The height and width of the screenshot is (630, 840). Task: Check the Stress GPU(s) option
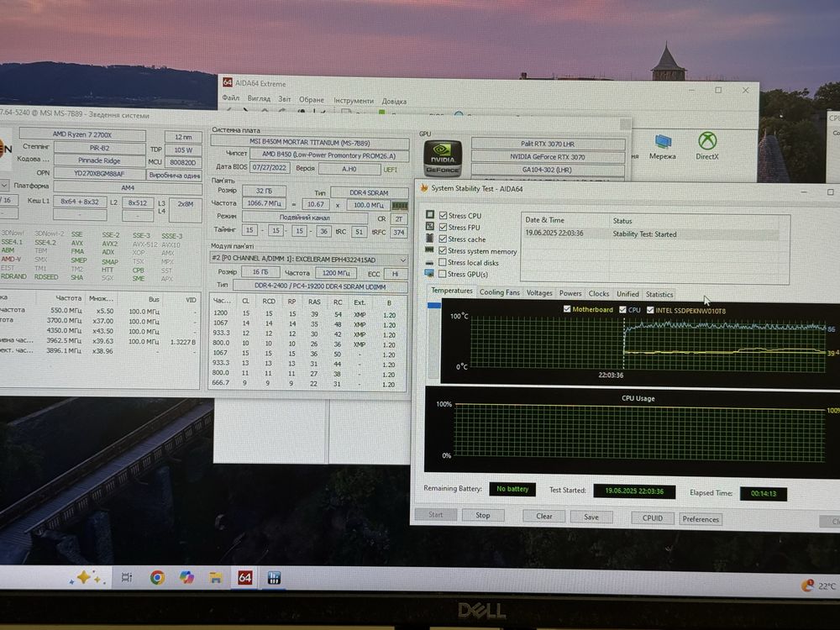click(x=443, y=274)
